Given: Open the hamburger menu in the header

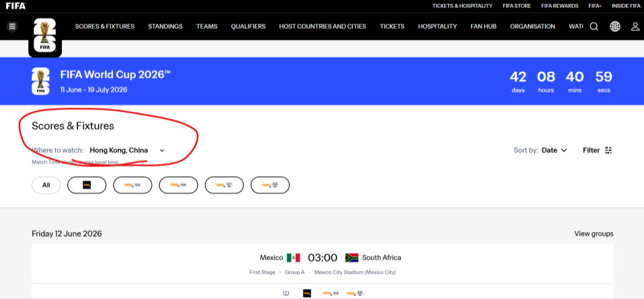Looking at the screenshot, I should pos(12,27).
